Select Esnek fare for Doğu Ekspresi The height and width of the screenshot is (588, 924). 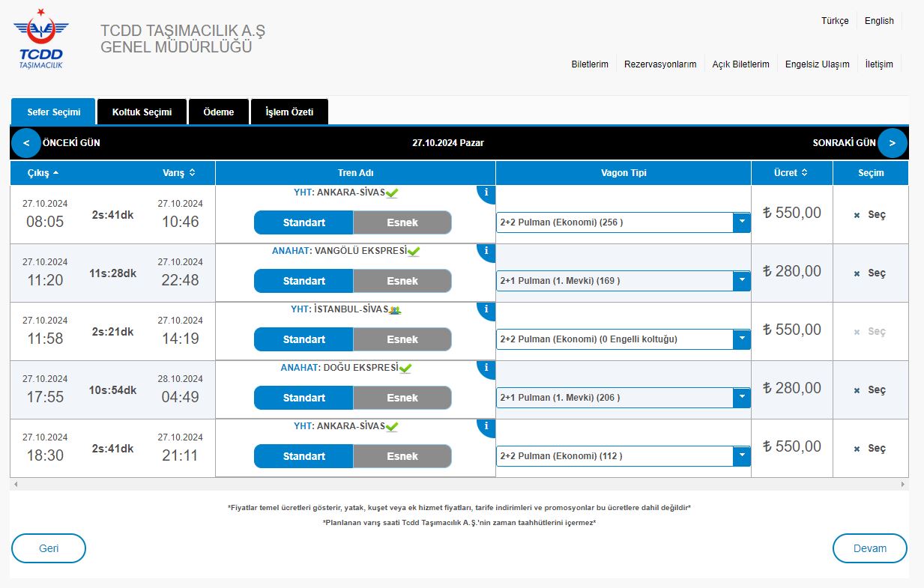(x=402, y=398)
